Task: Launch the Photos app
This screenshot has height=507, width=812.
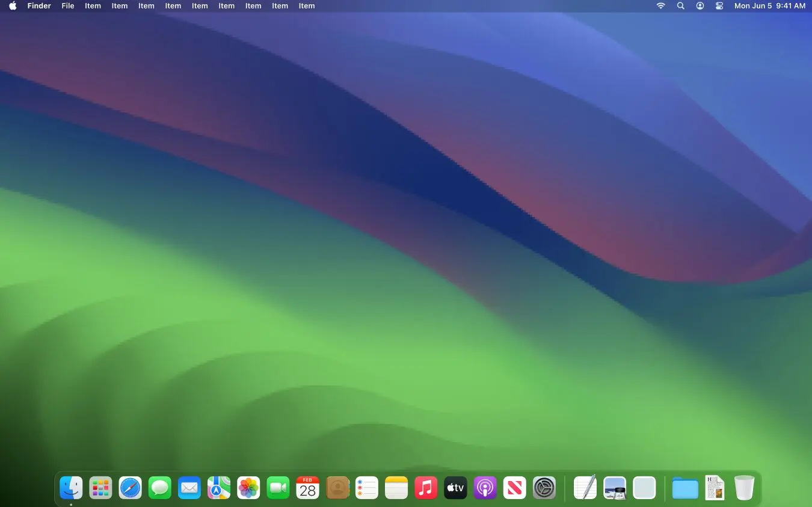Action: click(248, 488)
